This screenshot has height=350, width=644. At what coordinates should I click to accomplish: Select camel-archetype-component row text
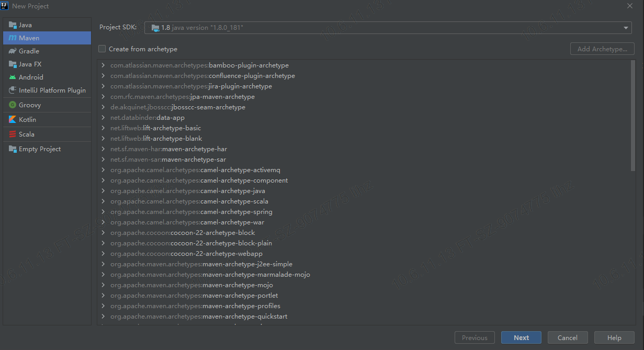[x=199, y=180]
